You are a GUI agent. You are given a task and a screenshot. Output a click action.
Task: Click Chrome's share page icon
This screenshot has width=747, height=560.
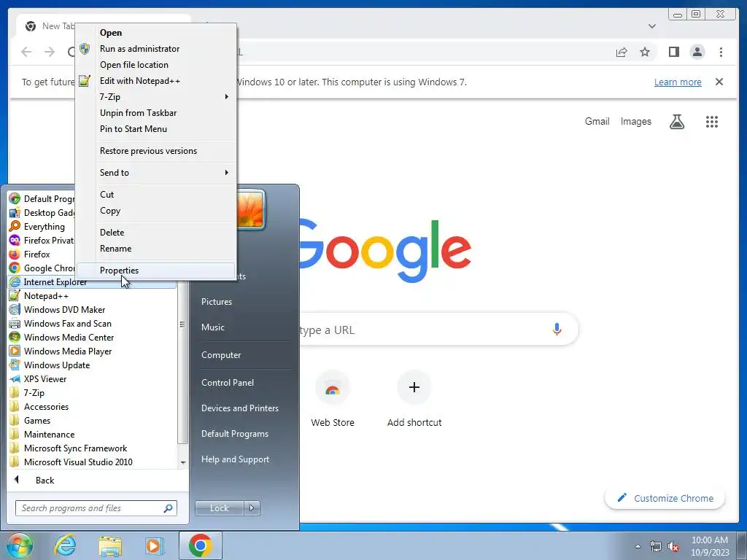(x=622, y=52)
